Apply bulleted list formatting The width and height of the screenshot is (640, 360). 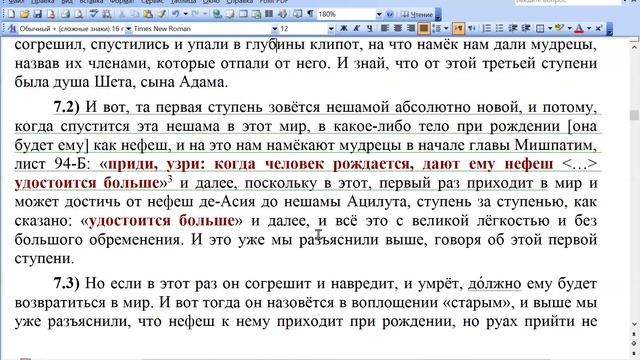click(500, 28)
